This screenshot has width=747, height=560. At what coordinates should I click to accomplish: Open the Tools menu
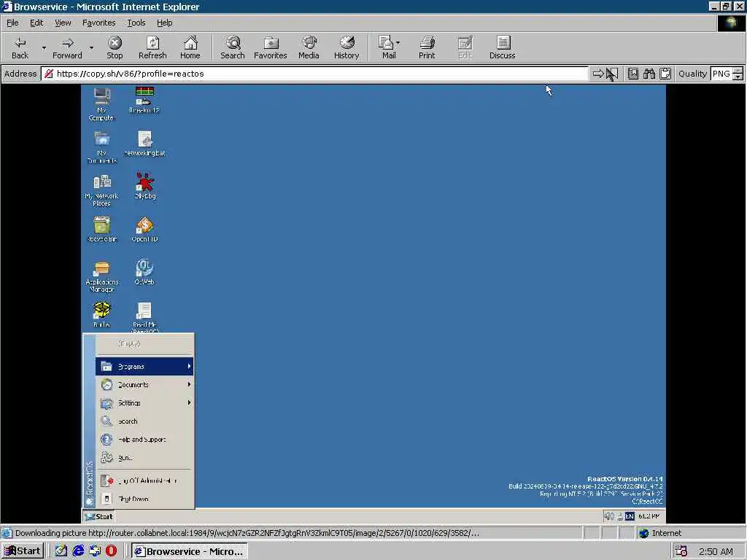pos(136,23)
